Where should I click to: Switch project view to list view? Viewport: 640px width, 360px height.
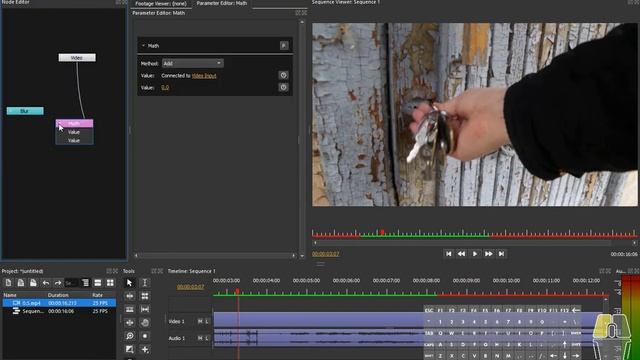(x=98, y=283)
